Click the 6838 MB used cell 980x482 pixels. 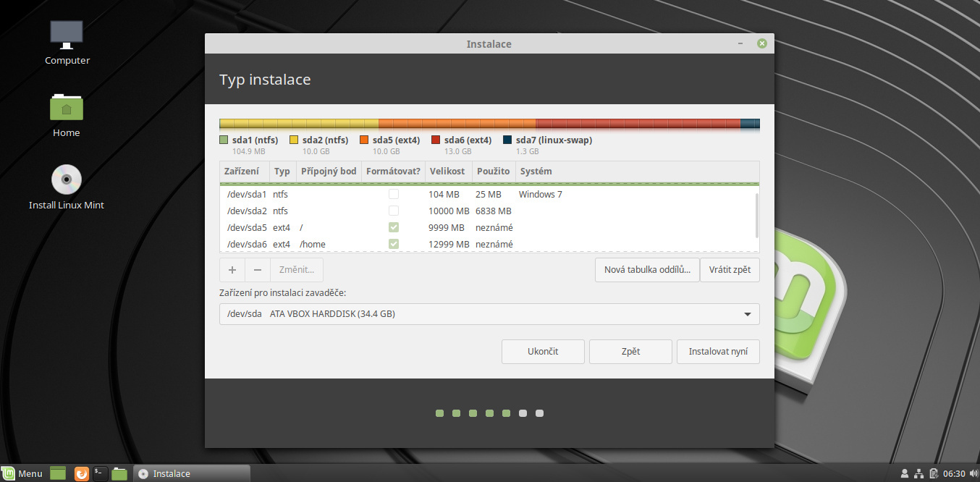(x=494, y=211)
